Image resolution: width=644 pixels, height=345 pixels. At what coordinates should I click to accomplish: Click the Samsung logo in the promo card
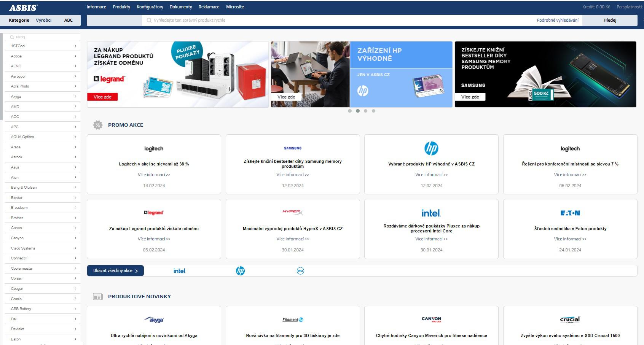pyautogui.click(x=293, y=148)
